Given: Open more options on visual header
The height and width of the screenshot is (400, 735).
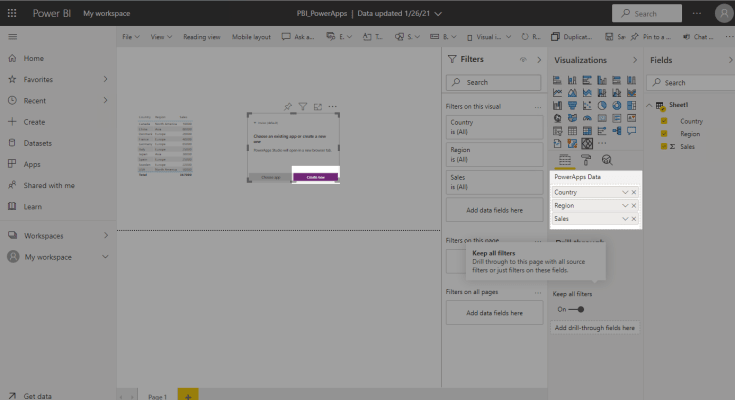Looking at the screenshot, I should (332, 107).
